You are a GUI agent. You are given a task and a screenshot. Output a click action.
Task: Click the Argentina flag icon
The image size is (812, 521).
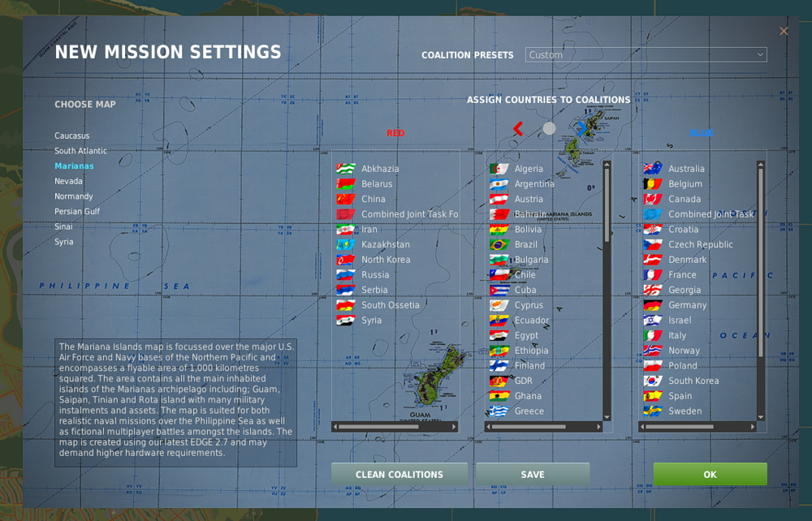499,183
